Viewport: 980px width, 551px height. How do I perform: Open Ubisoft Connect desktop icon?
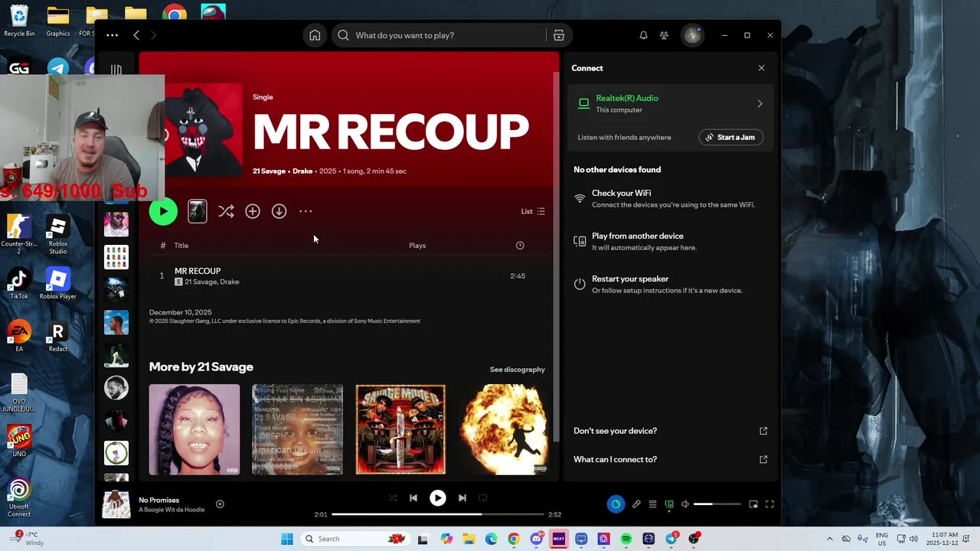(19, 498)
